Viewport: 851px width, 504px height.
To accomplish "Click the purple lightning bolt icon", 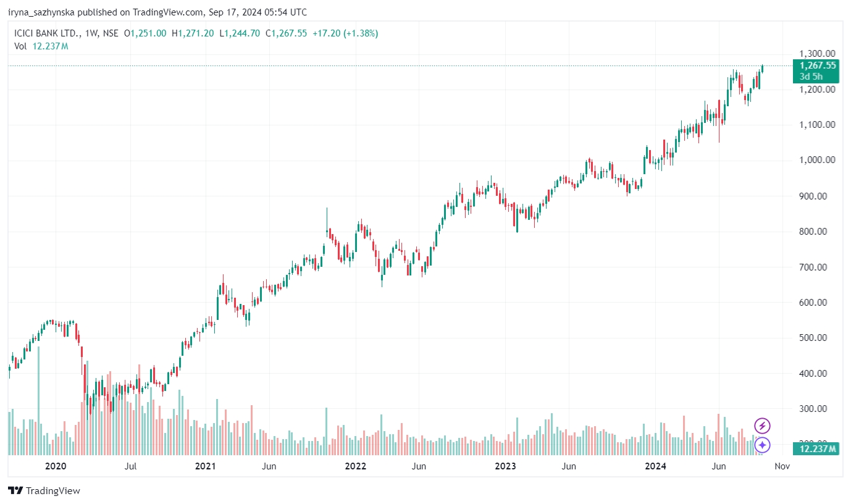I will click(763, 426).
